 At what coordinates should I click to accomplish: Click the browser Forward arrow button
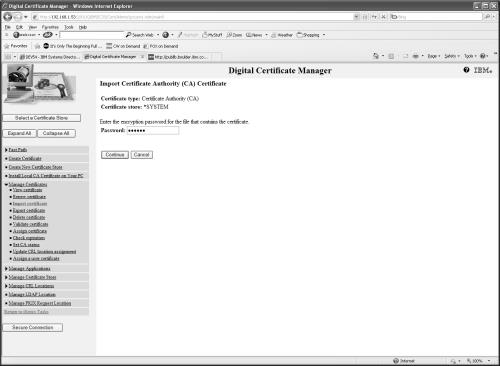[18, 17]
